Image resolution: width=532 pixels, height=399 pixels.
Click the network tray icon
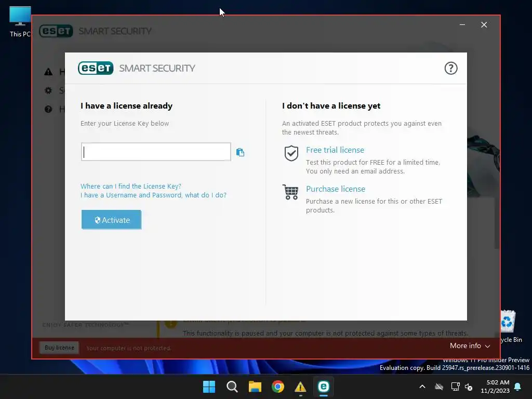455,387
